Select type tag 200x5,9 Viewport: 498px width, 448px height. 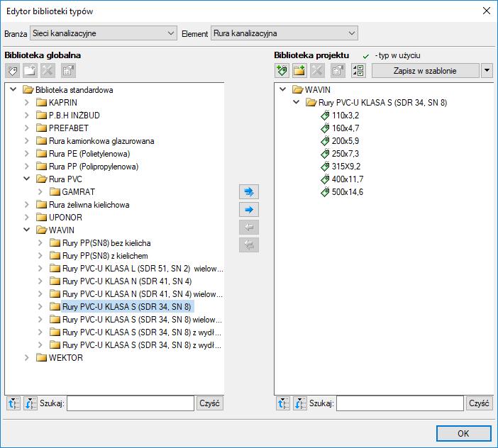click(x=340, y=141)
